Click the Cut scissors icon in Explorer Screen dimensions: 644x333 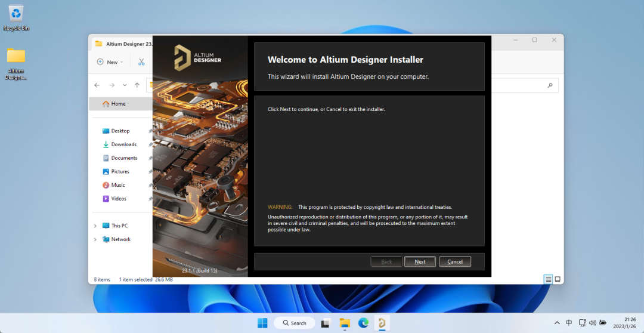click(x=141, y=62)
